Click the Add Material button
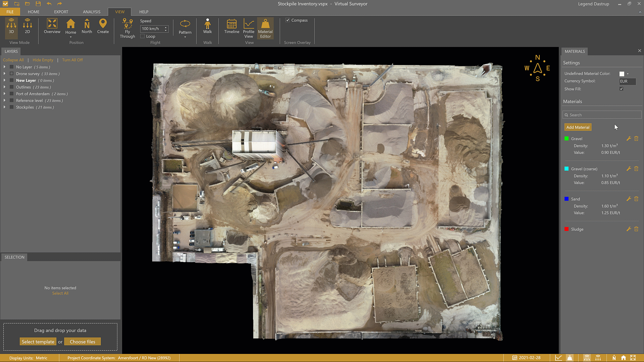The height and width of the screenshot is (362, 644). 578,127
